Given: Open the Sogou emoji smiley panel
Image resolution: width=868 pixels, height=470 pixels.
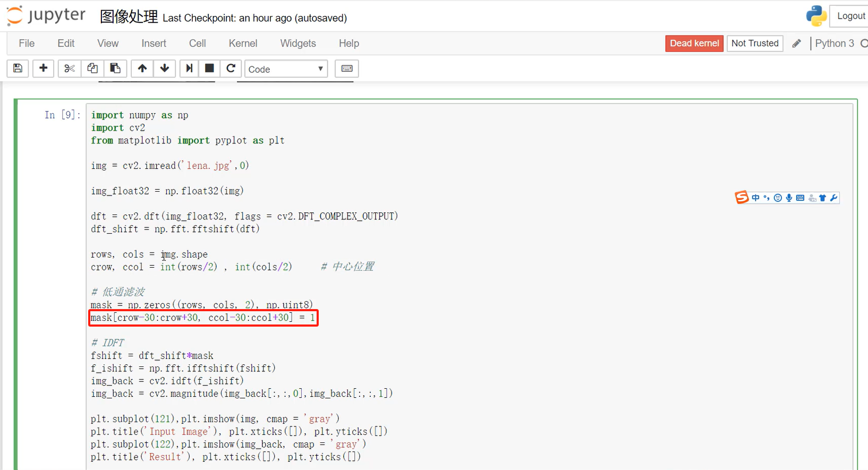Looking at the screenshot, I should (x=778, y=198).
